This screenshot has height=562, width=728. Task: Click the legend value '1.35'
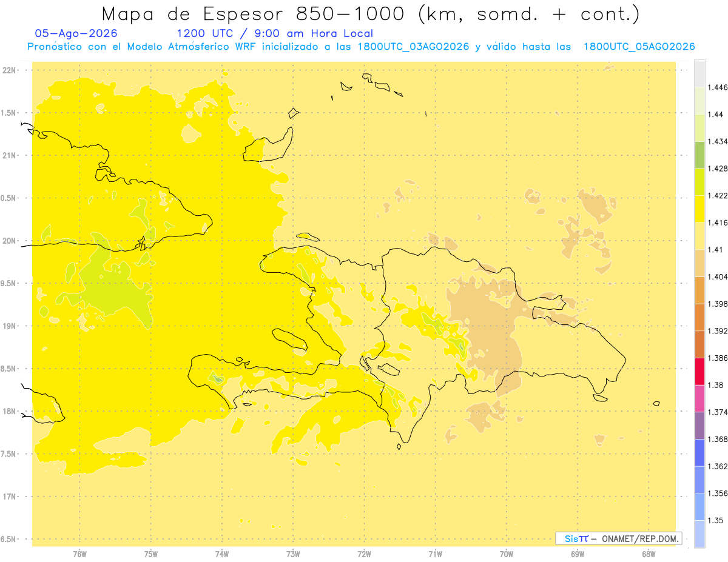[x=715, y=520]
